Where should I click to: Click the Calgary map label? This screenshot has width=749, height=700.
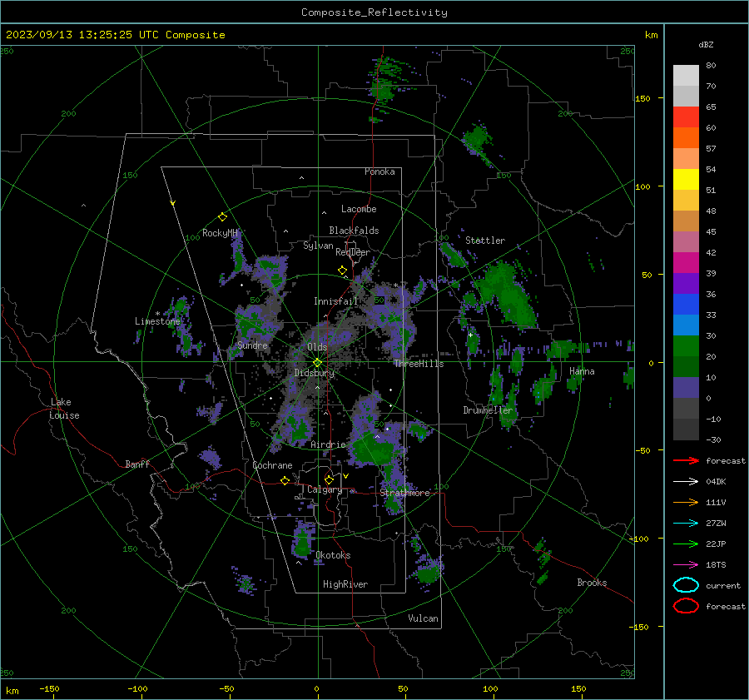[325, 489]
